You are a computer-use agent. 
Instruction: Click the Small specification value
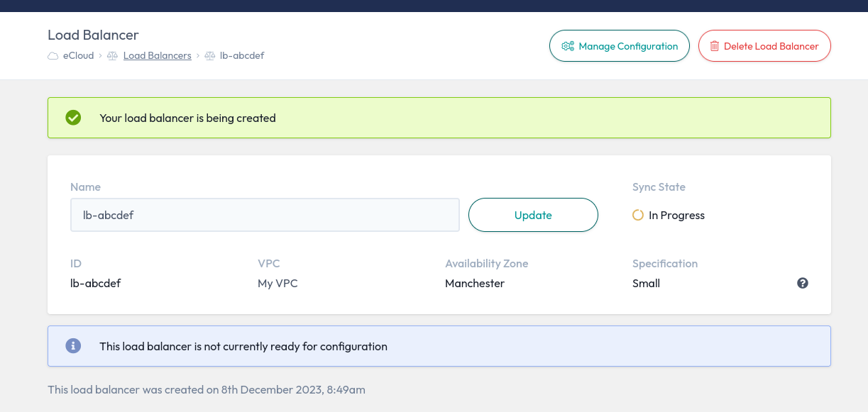[x=646, y=284]
